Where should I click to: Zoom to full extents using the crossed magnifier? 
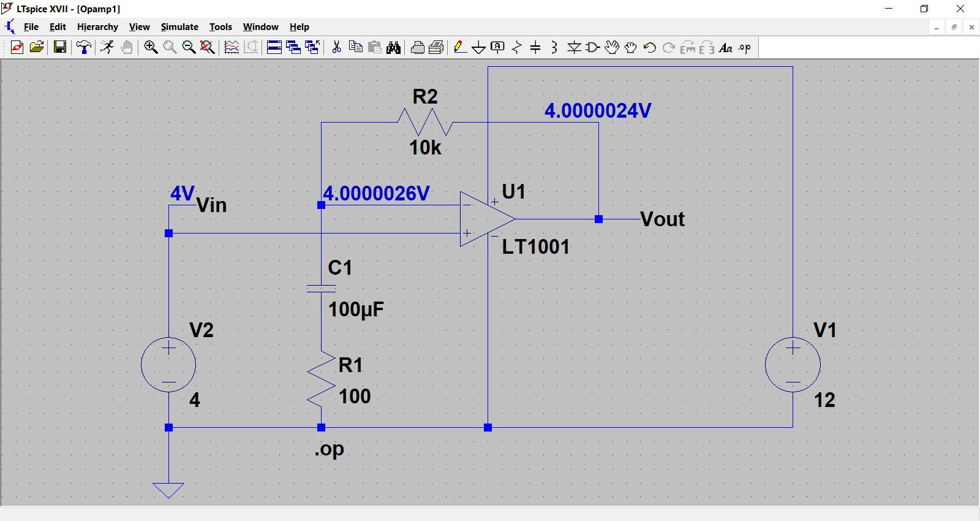[x=208, y=47]
